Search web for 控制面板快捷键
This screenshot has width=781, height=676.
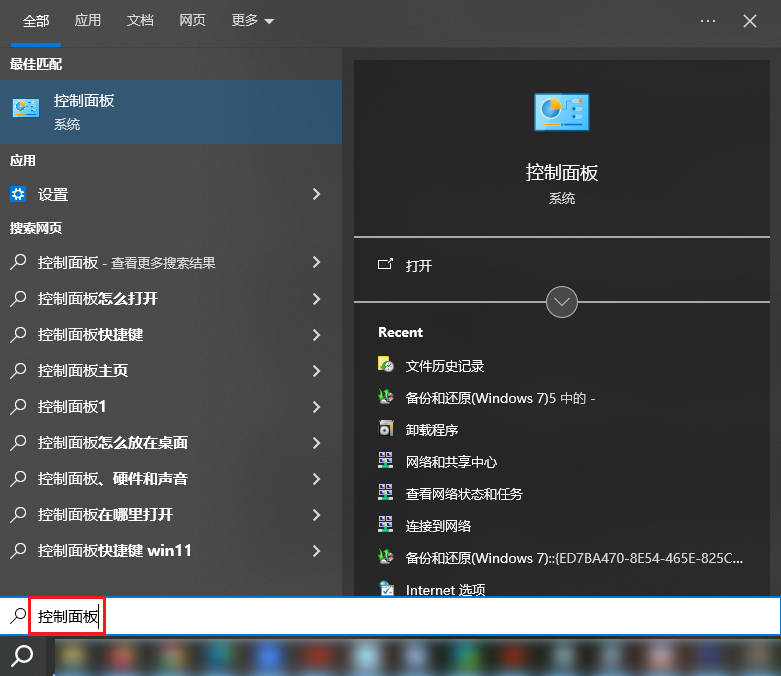click(90, 334)
